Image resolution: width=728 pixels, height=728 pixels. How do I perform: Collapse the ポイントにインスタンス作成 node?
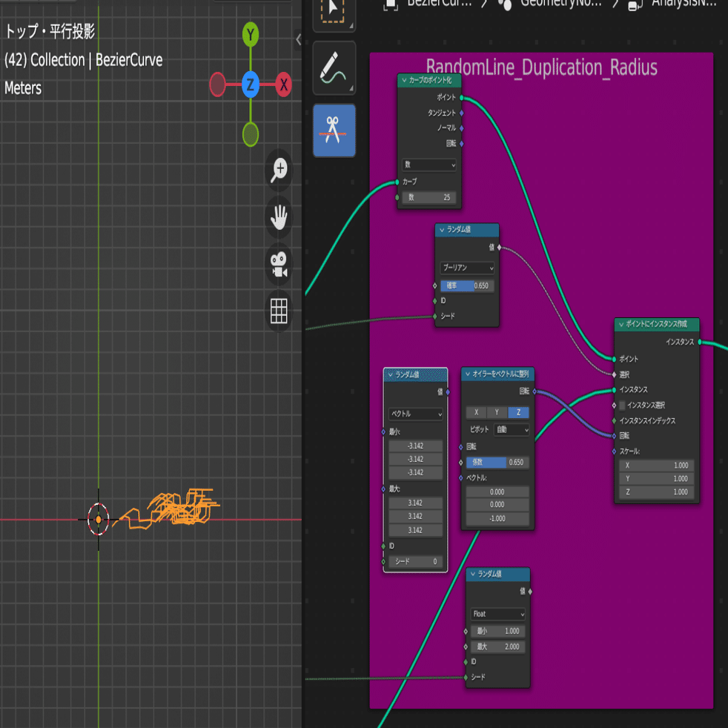(621, 325)
